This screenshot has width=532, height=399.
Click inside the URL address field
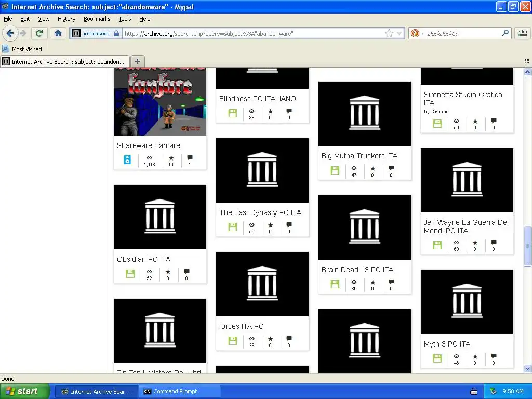(x=253, y=33)
